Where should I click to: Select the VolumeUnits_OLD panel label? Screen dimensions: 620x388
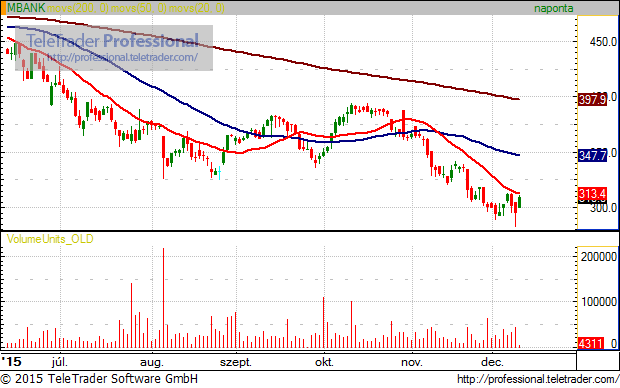tap(50, 239)
